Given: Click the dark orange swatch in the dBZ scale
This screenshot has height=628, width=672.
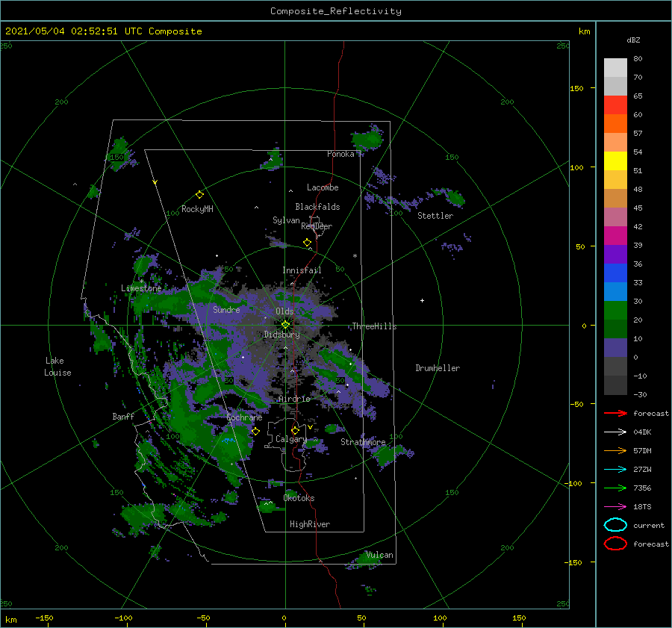Looking at the screenshot, I should pos(615,124).
